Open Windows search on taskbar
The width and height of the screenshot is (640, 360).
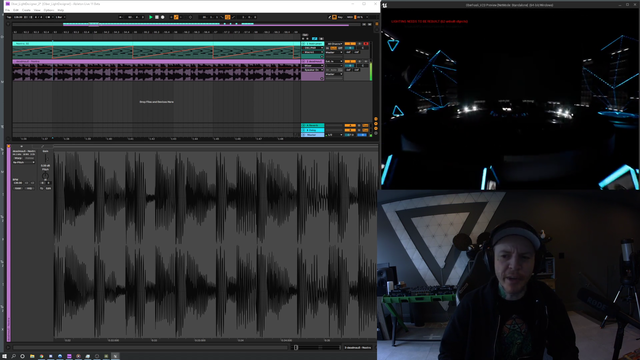pyautogui.click(x=13, y=356)
